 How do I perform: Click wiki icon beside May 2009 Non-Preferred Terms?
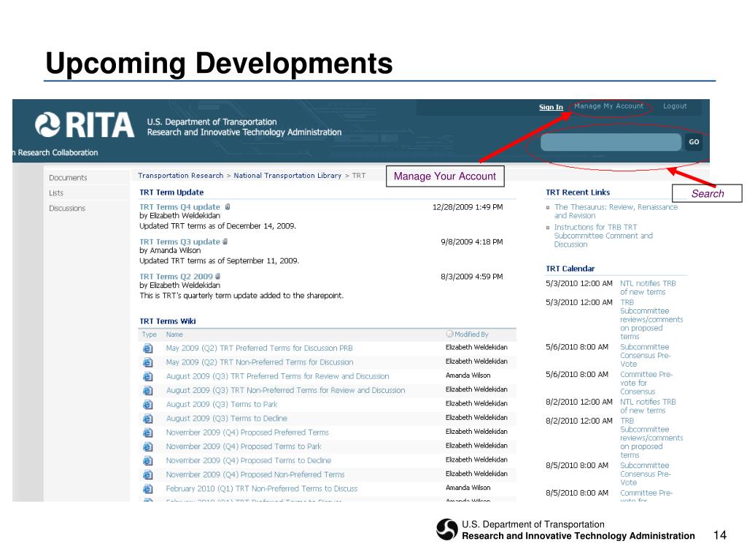tap(148, 362)
